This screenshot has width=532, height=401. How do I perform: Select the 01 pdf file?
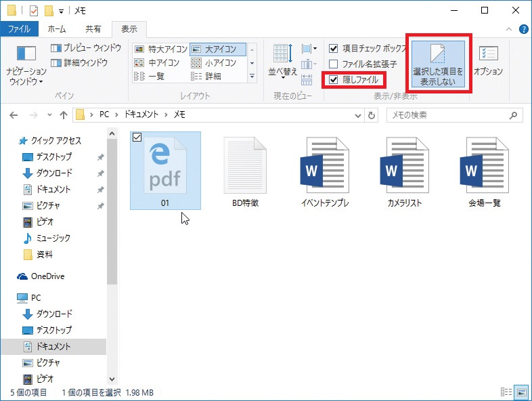[165, 171]
